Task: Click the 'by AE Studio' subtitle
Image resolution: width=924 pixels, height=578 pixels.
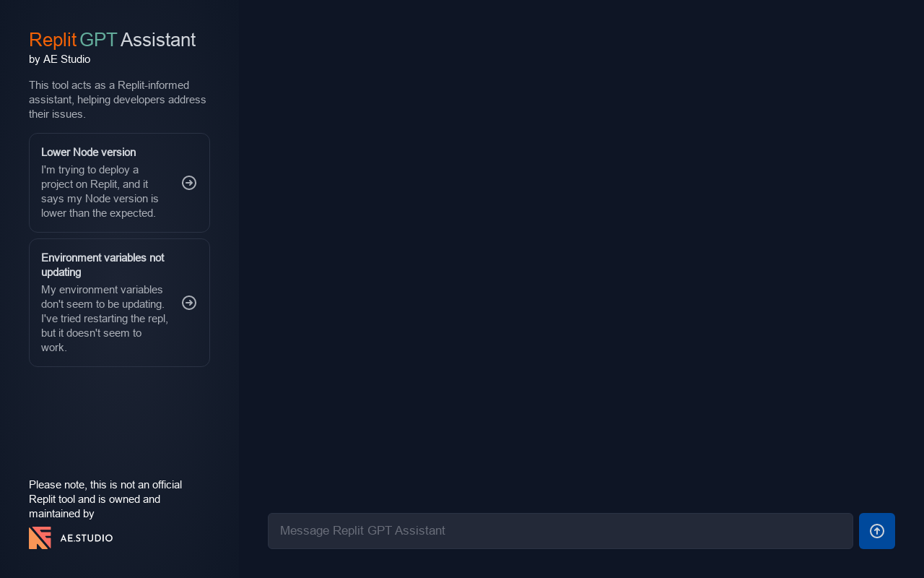Action: [x=60, y=59]
